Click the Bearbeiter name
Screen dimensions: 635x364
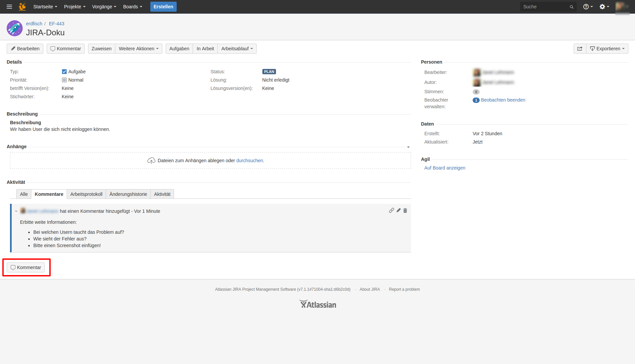tap(498, 72)
